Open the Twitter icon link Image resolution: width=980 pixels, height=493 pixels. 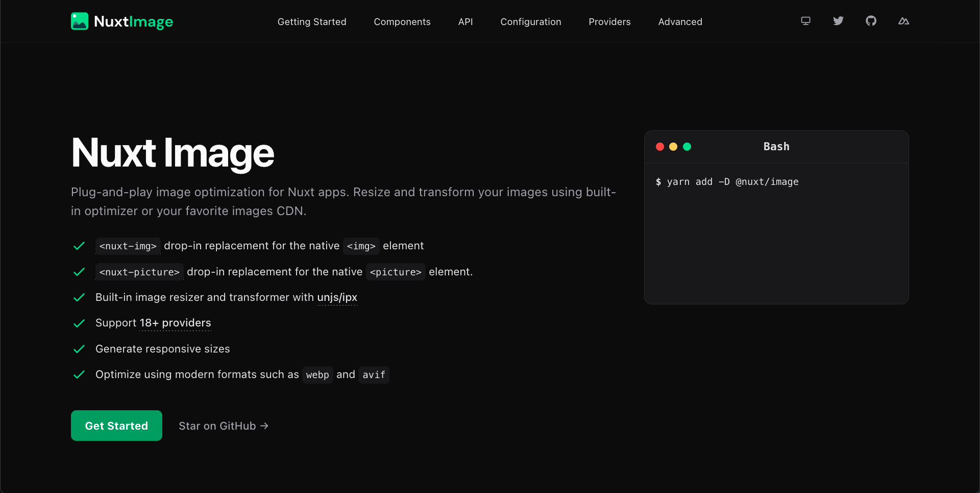pos(838,21)
